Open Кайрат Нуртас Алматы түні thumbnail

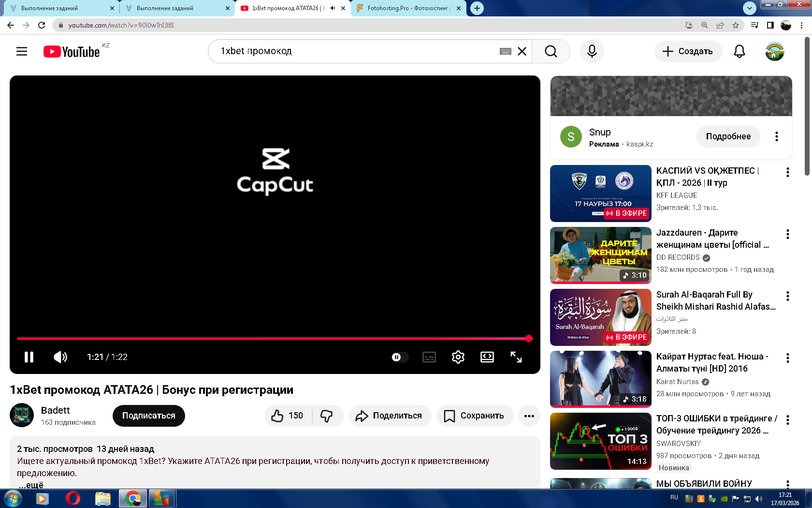pos(601,379)
